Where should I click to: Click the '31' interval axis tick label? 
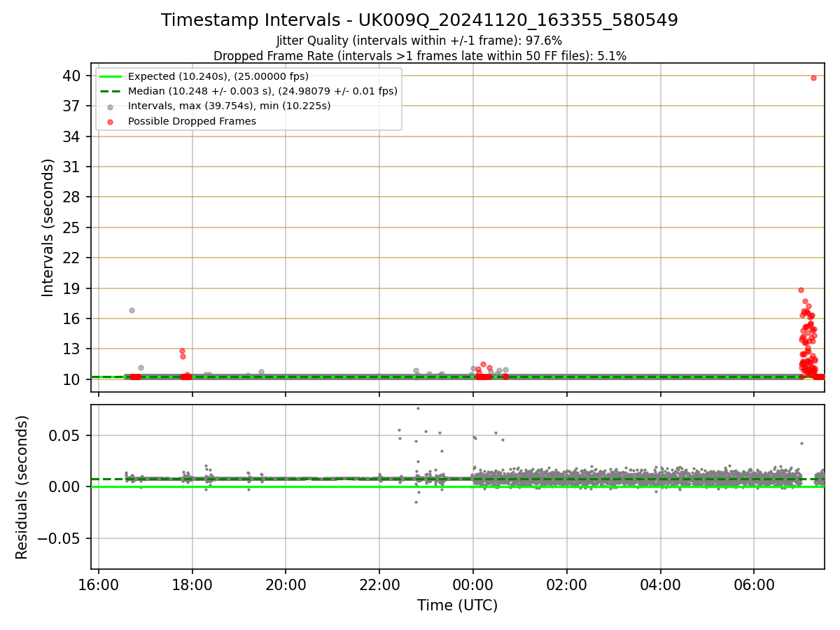[x=73, y=167]
